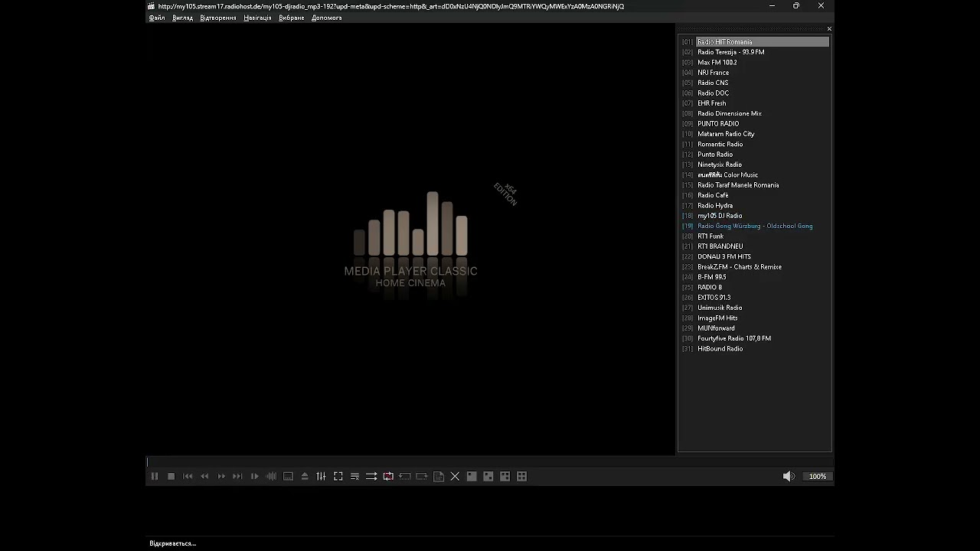
Task: Select MUNforward station
Action: 755,328
